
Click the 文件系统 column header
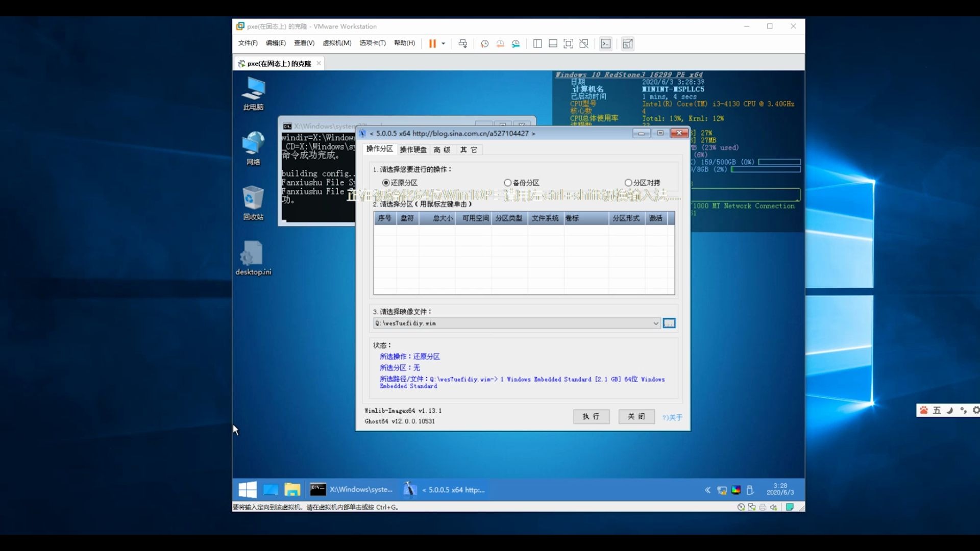(546, 218)
